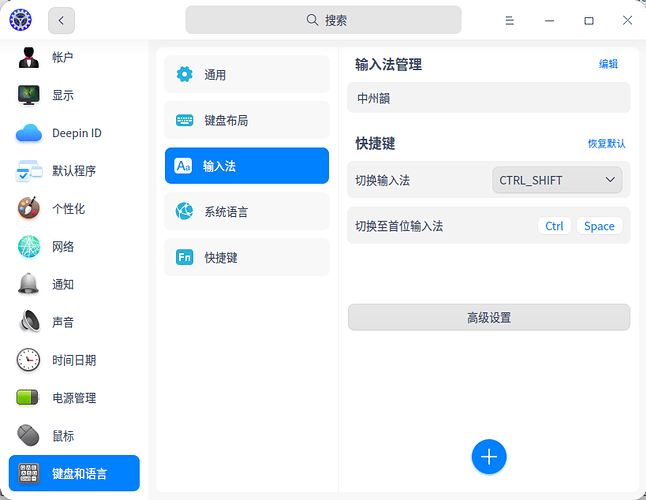Go back with the arrow button

coord(61,20)
